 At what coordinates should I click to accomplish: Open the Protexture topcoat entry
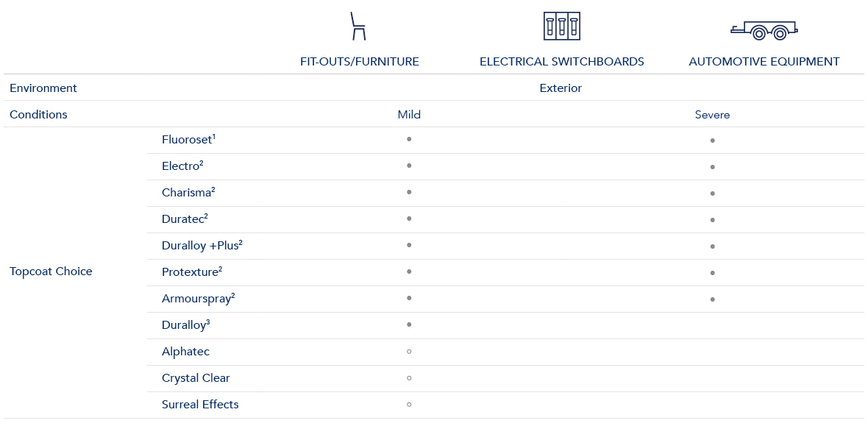[x=191, y=272]
